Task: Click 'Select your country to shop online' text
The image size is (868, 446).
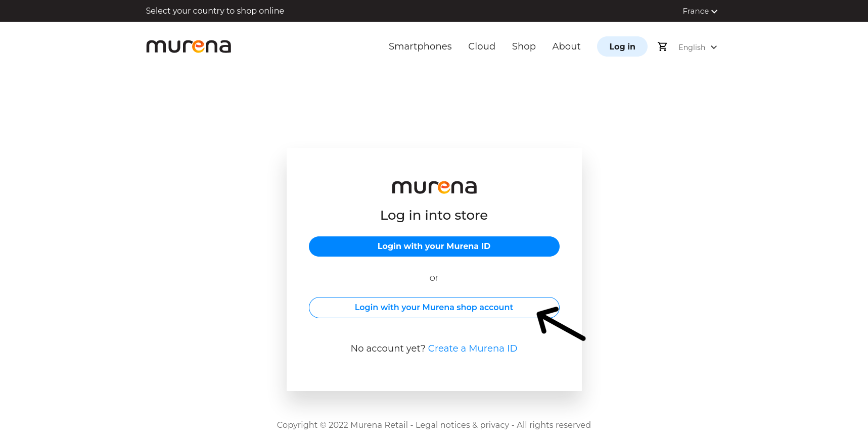Action: pyautogui.click(x=215, y=11)
